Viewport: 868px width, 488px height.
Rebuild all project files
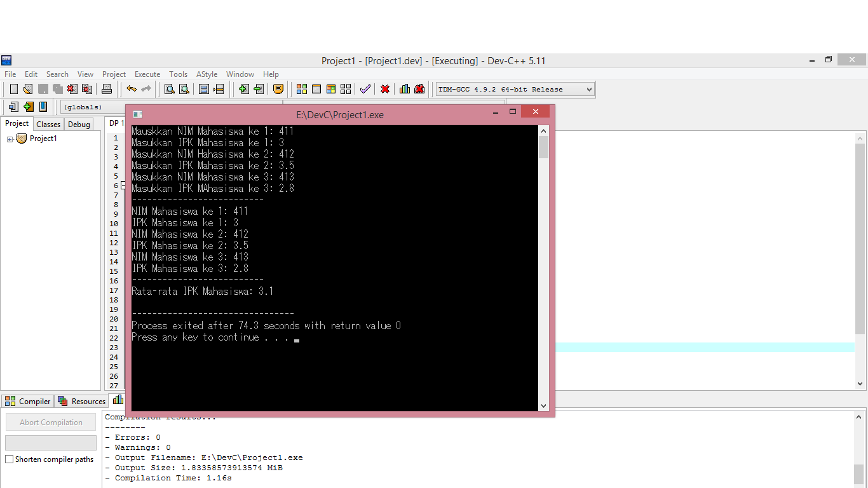point(346,89)
